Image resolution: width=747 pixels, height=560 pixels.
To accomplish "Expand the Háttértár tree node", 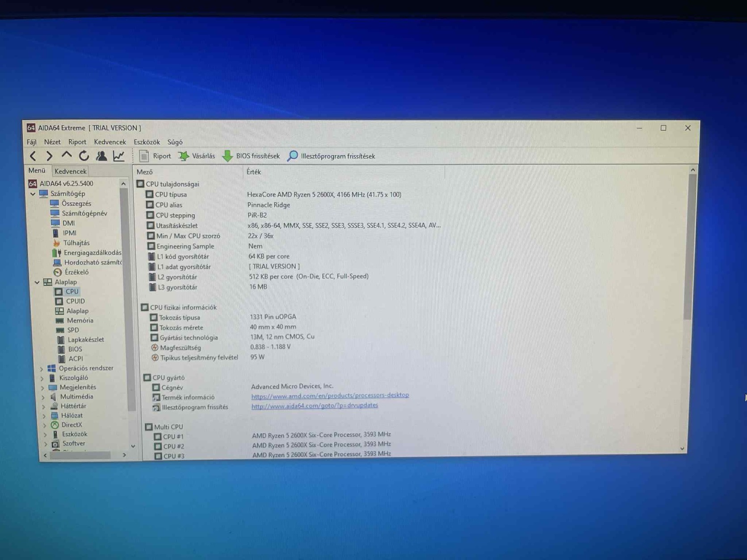I will [43, 406].
